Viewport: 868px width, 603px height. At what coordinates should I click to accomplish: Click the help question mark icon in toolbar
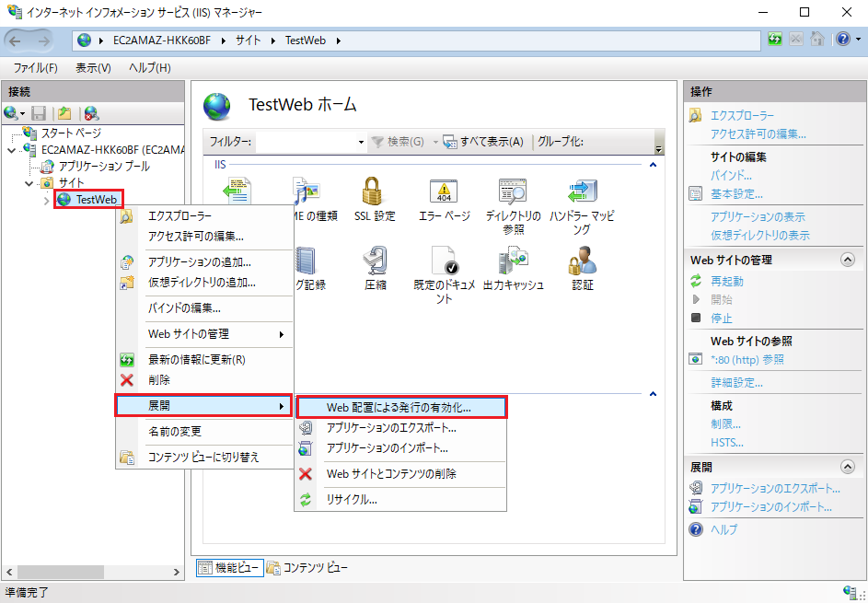[842, 40]
